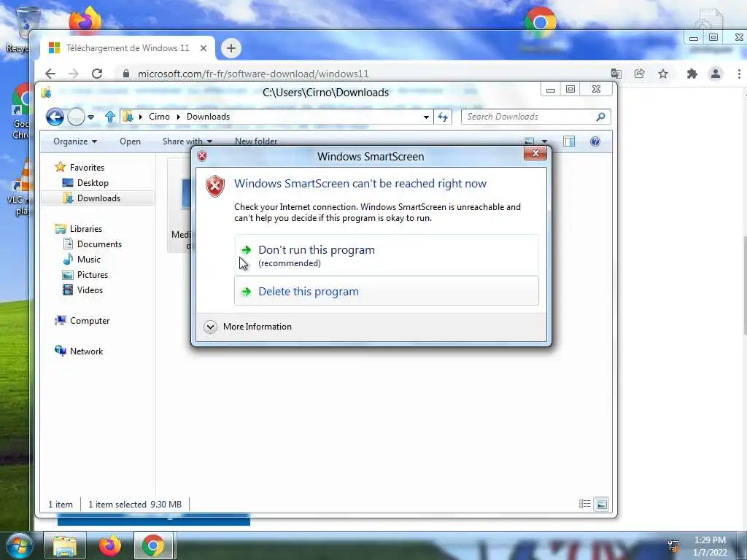747x560 pixels.
Task: Open address bar history dropdown
Action: (426, 117)
